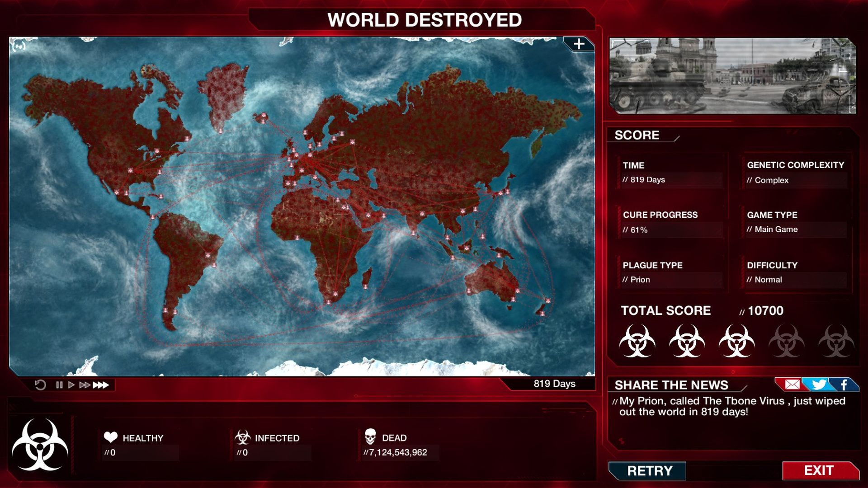Click the red EXIT button
Image resolution: width=868 pixels, height=488 pixels.
(x=820, y=470)
